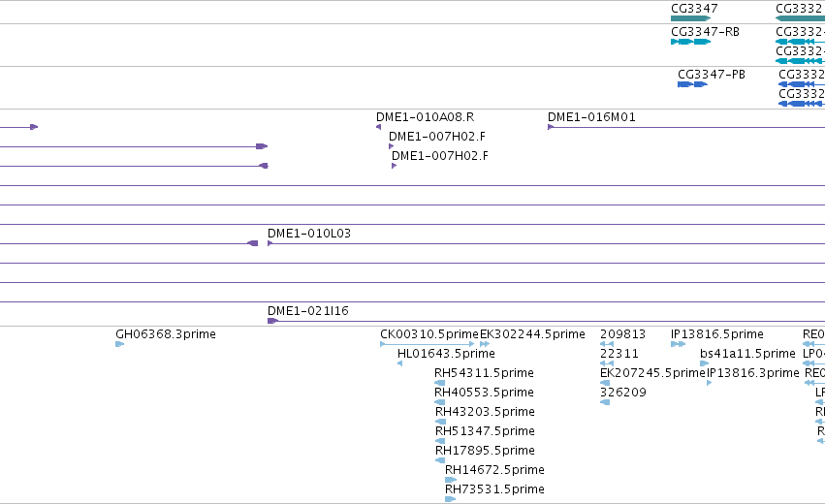Screen dimensions: 825x504
Task: Select the CG3347-PB protein glyph
Action: (x=692, y=84)
